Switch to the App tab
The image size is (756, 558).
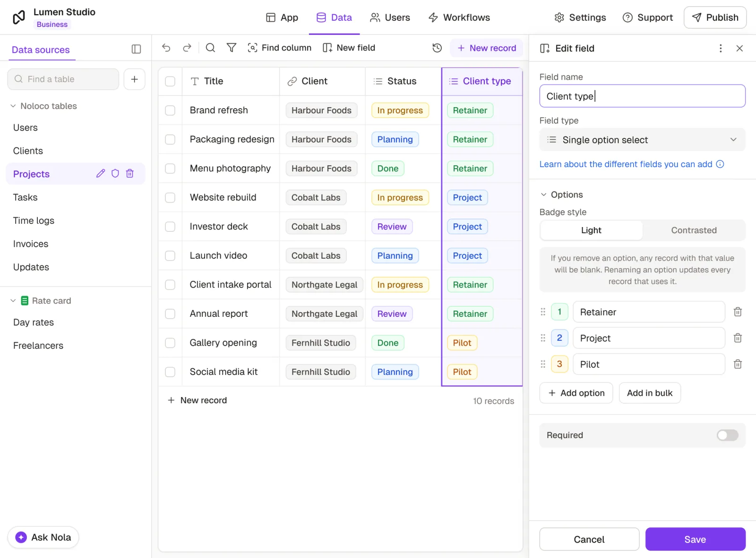click(x=282, y=17)
